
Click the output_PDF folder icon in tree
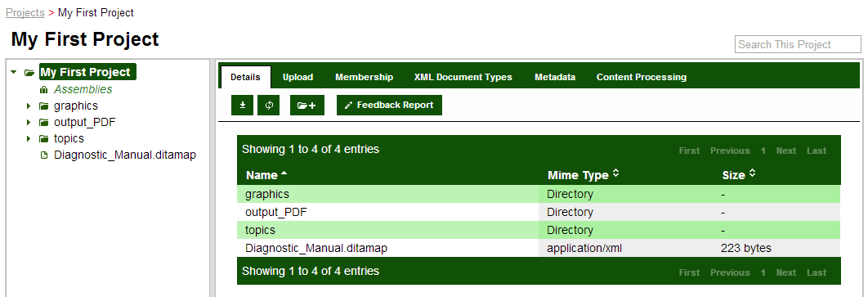pyautogui.click(x=44, y=123)
